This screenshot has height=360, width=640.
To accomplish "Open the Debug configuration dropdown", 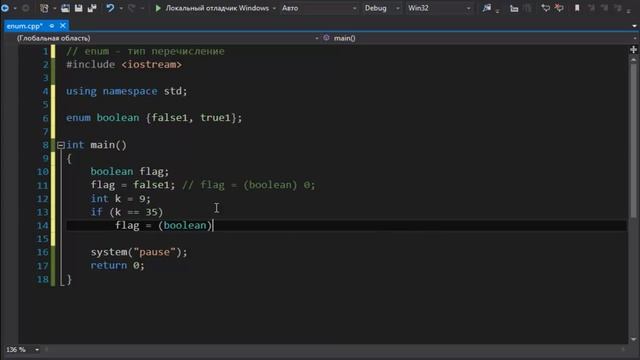I will pos(382,8).
